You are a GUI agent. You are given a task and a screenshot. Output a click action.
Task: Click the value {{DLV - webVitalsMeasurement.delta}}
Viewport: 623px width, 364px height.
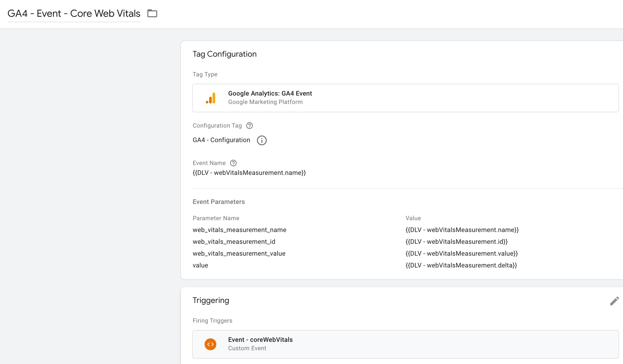[461, 265]
